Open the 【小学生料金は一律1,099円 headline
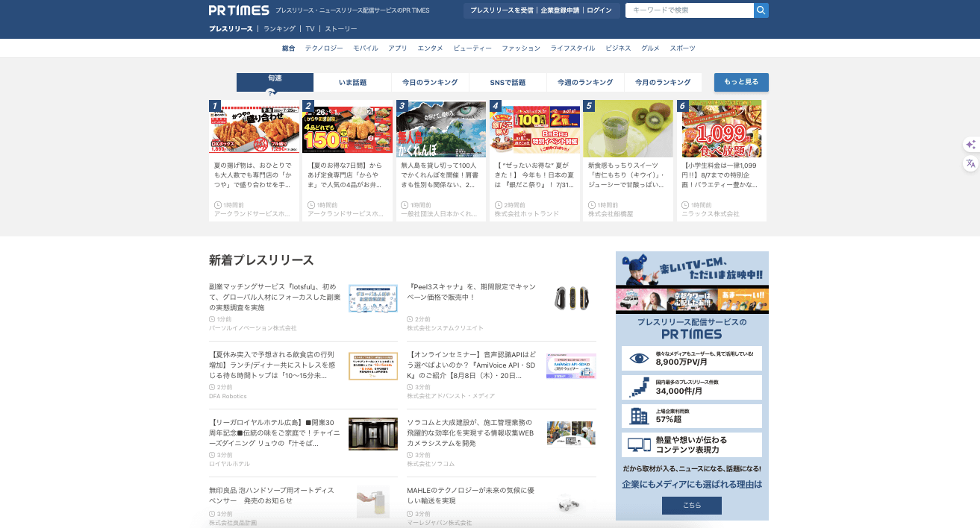The image size is (980, 528). coord(722,175)
